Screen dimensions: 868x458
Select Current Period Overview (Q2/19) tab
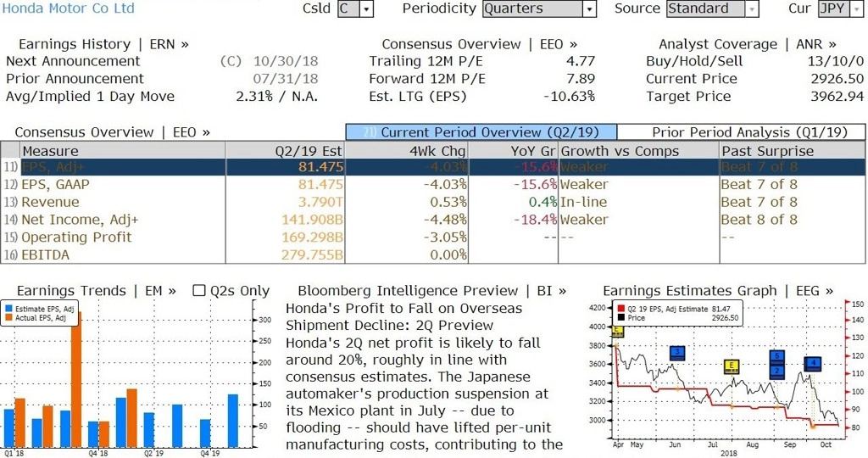[481, 132]
